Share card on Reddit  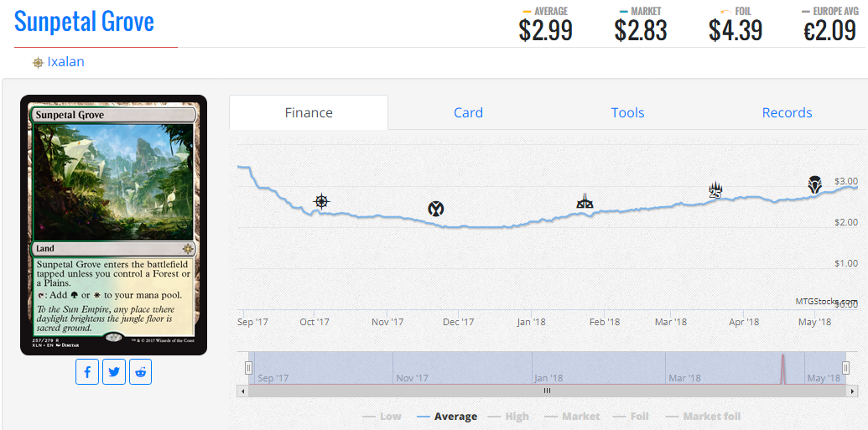tap(141, 372)
